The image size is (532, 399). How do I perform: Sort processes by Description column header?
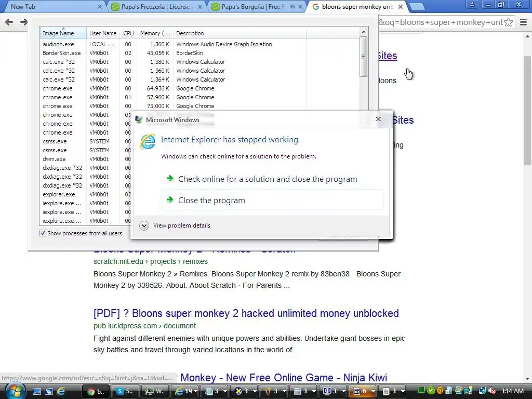(240, 33)
